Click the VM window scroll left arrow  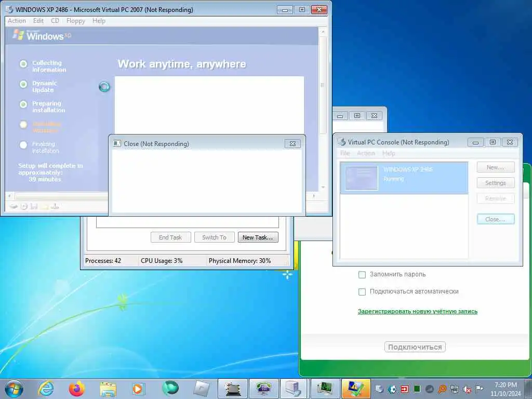click(x=9, y=196)
